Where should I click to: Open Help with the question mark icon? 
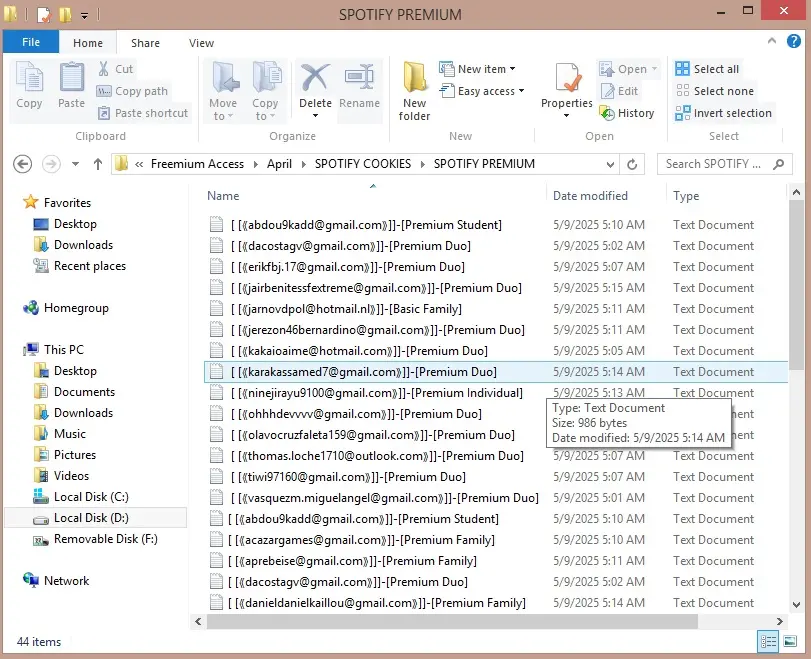pos(793,41)
